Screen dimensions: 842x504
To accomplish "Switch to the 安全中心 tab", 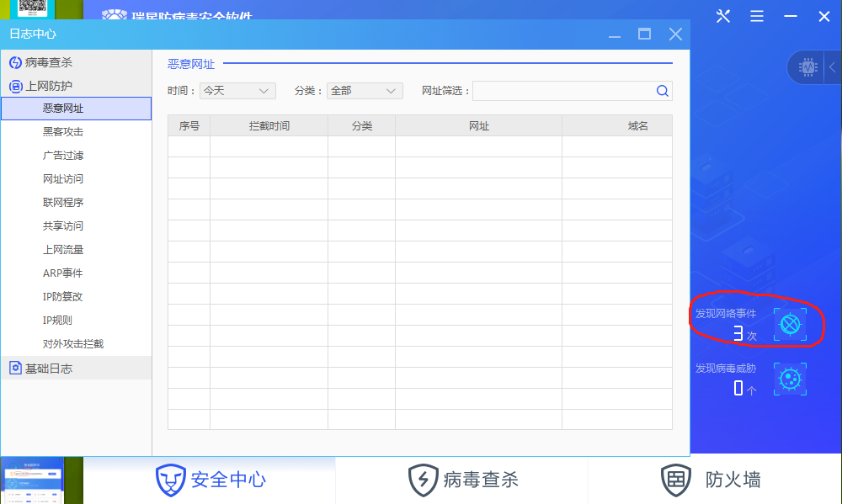I will coord(210,480).
